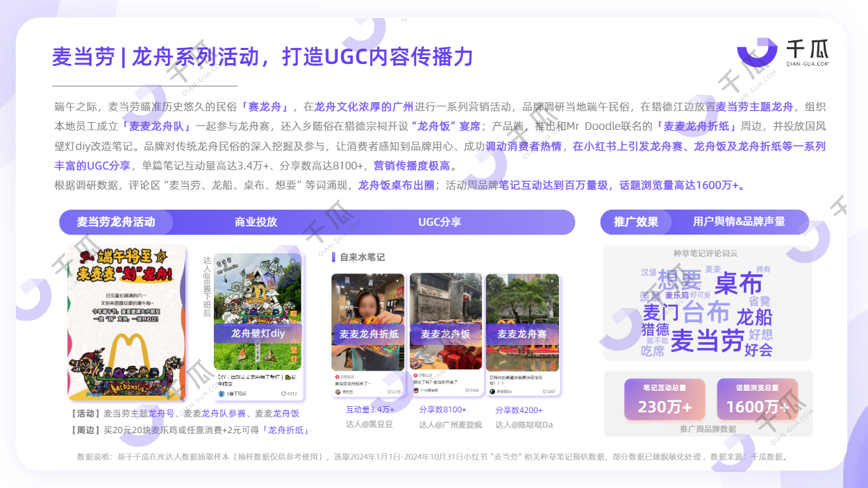Click the 互动量3.4万+ text
The image size is (868, 488).
coord(370,410)
